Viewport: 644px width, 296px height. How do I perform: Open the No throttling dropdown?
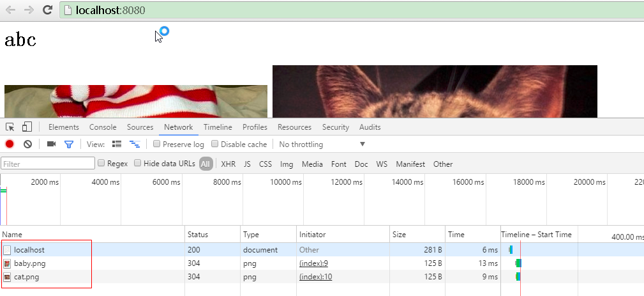(x=322, y=144)
